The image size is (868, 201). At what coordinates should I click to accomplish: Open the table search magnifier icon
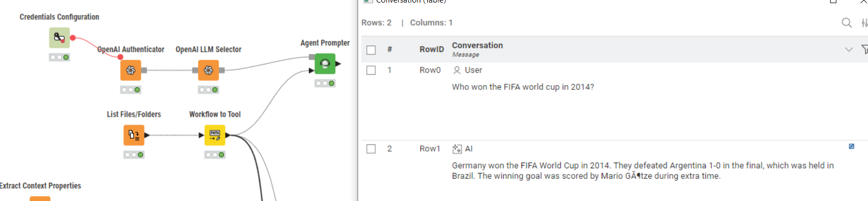(x=846, y=23)
